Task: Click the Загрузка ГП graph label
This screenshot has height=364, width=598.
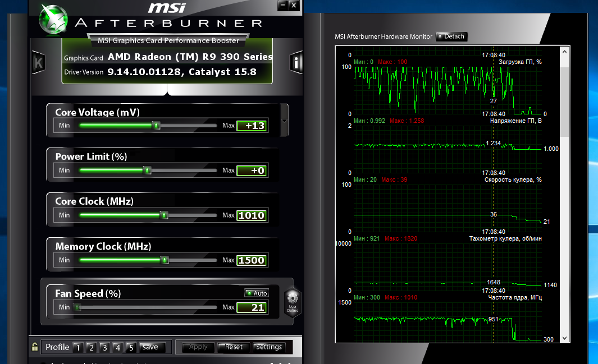Action: pos(520,62)
